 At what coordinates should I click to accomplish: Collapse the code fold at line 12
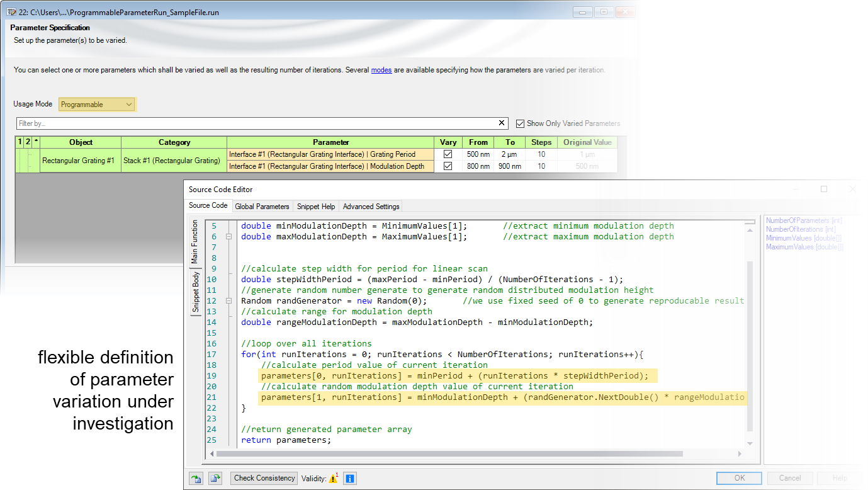(x=228, y=300)
